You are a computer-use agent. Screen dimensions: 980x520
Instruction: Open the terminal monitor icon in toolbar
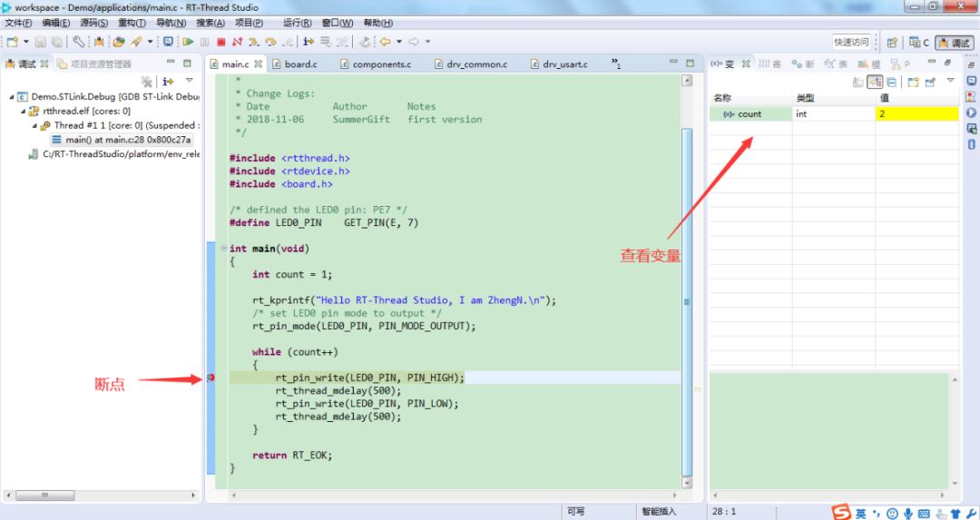pos(168,42)
